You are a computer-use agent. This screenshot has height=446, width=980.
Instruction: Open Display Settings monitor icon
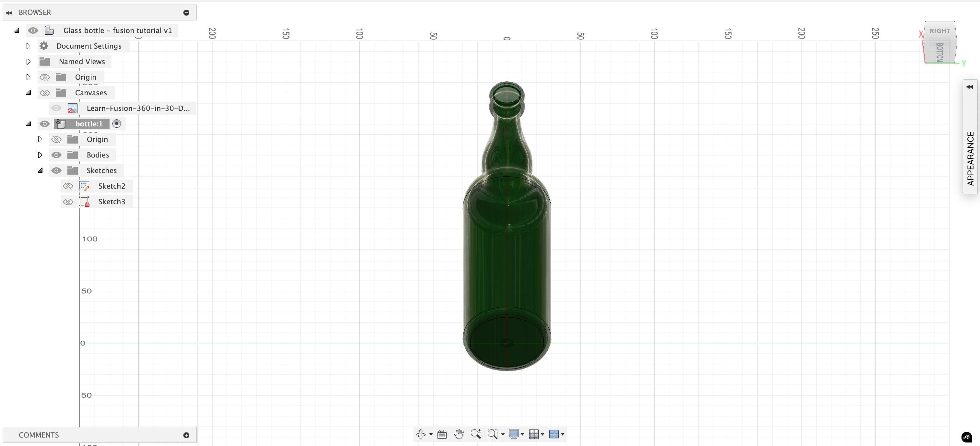tap(514, 434)
